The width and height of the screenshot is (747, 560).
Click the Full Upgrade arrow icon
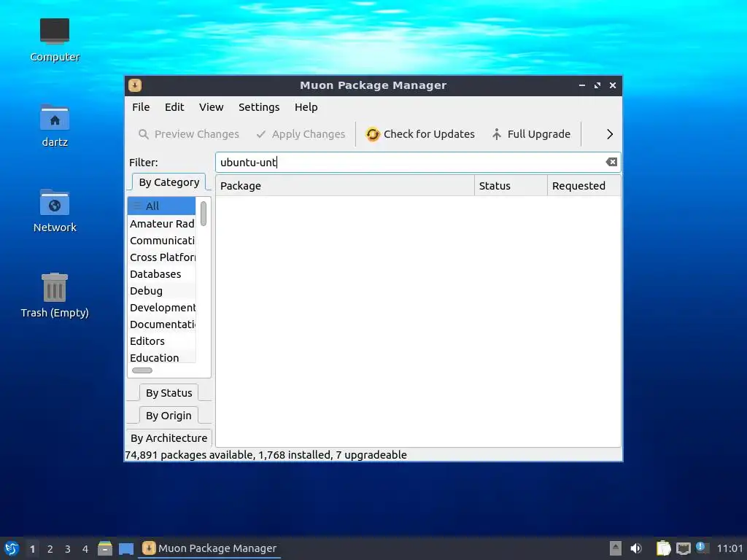pyautogui.click(x=496, y=134)
